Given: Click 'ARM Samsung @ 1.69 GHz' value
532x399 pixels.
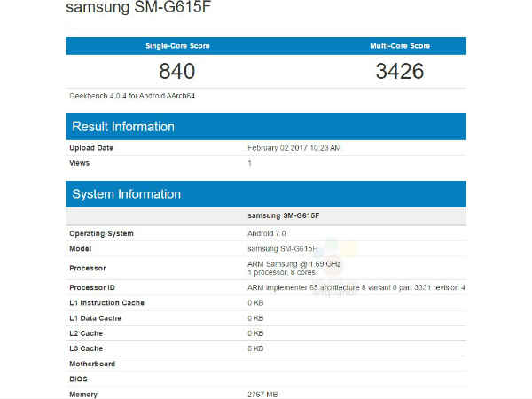Looking at the screenshot, I should pyautogui.click(x=294, y=264).
